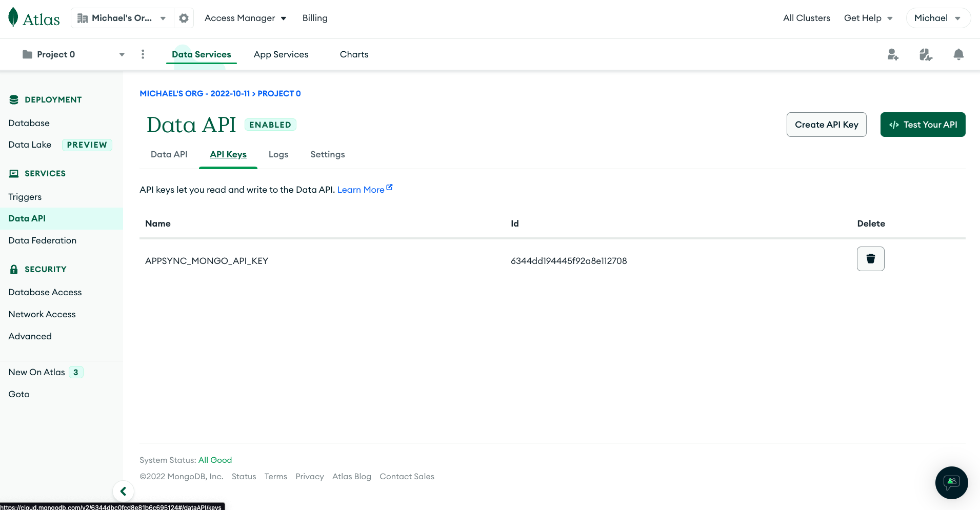Open the Contact Sales footer link
The image size is (980, 510).
point(407,477)
